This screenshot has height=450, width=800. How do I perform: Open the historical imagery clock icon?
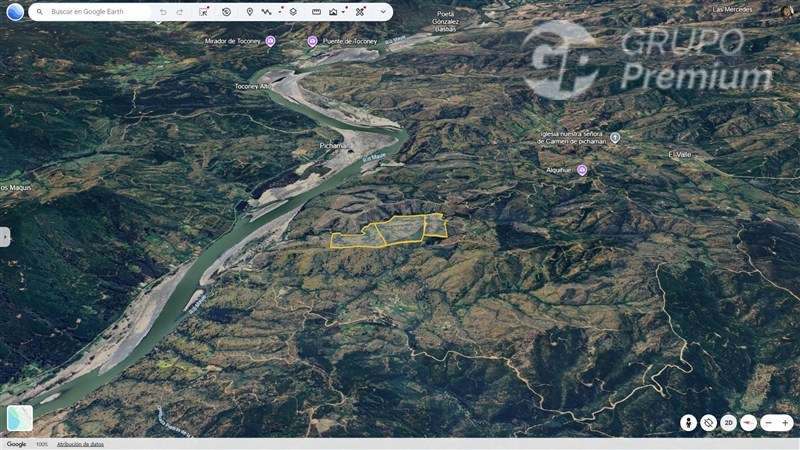point(227,12)
